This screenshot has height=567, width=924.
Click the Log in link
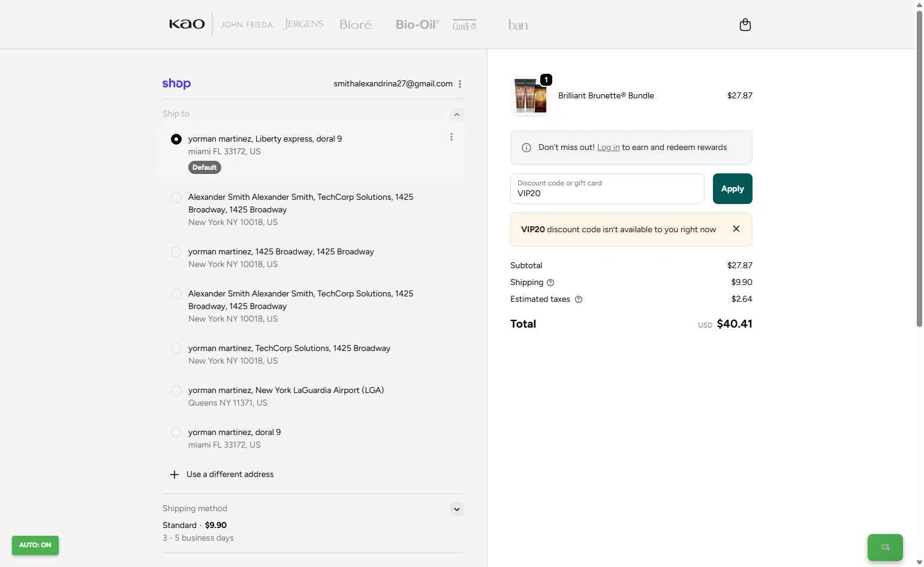coord(608,148)
